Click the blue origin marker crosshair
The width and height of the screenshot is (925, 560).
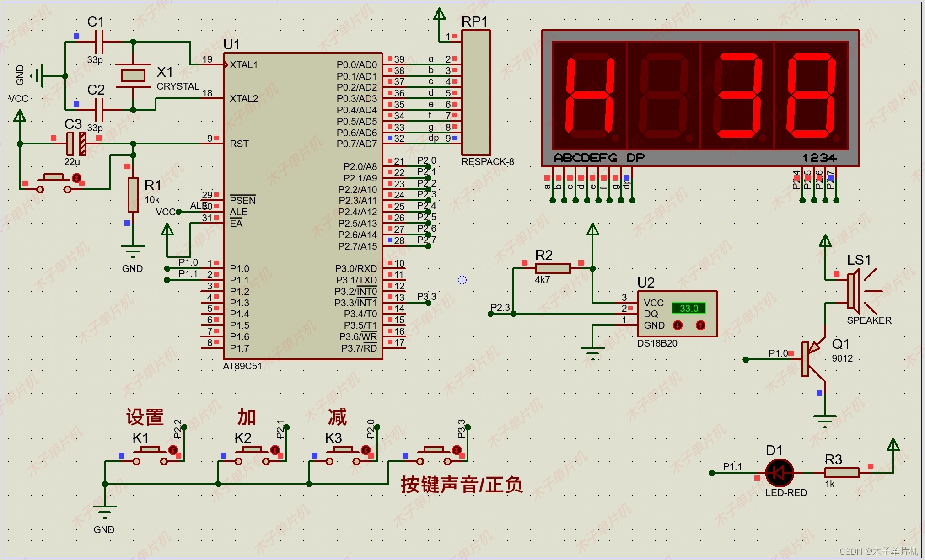click(462, 280)
